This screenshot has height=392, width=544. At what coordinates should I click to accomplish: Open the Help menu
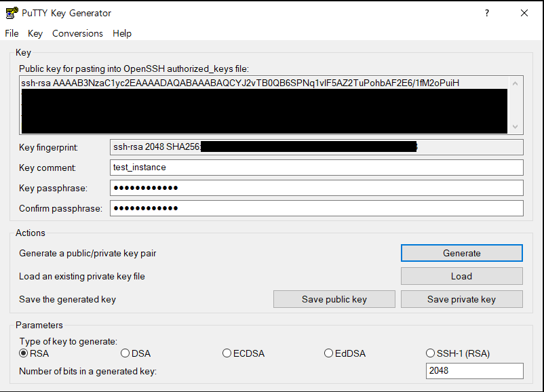click(122, 33)
